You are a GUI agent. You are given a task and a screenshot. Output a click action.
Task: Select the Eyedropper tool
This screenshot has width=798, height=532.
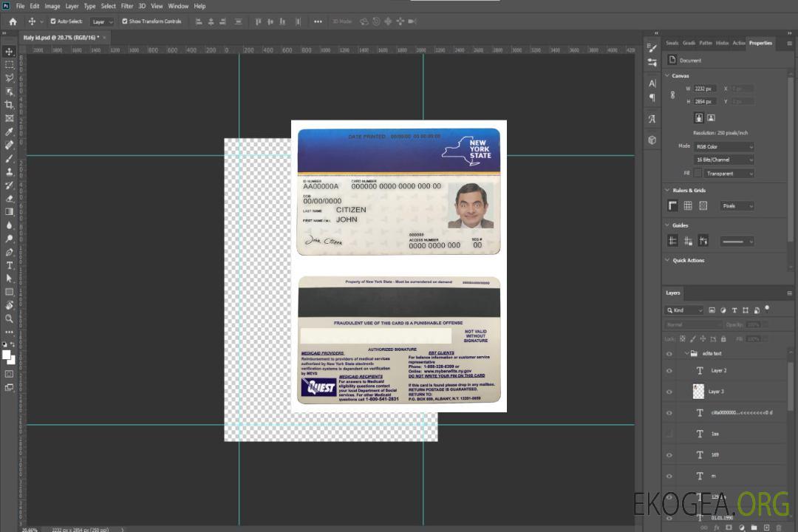pyautogui.click(x=10, y=132)
